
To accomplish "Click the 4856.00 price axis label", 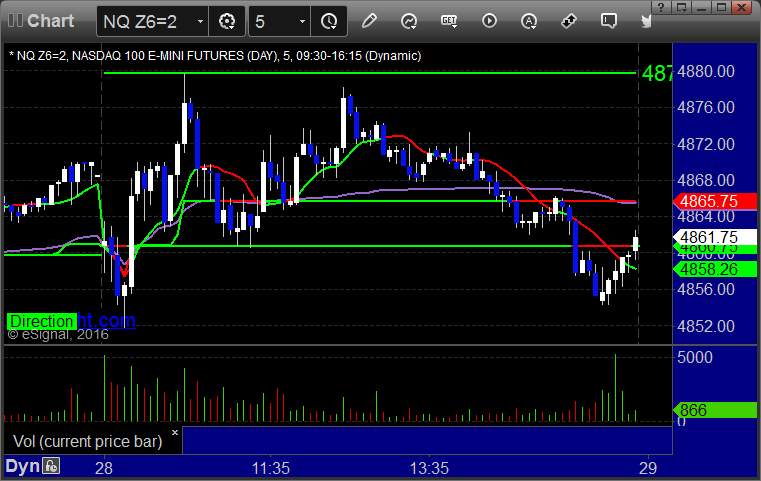I will [x=706, y=289].
